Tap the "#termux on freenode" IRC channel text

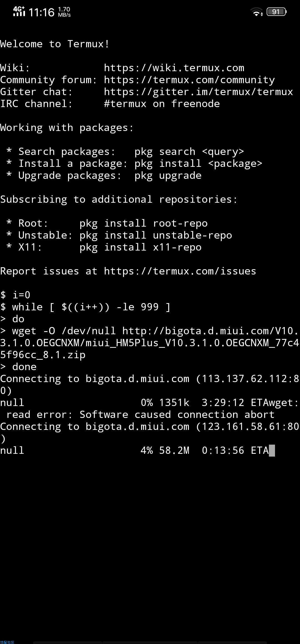[x=162, y=104]
